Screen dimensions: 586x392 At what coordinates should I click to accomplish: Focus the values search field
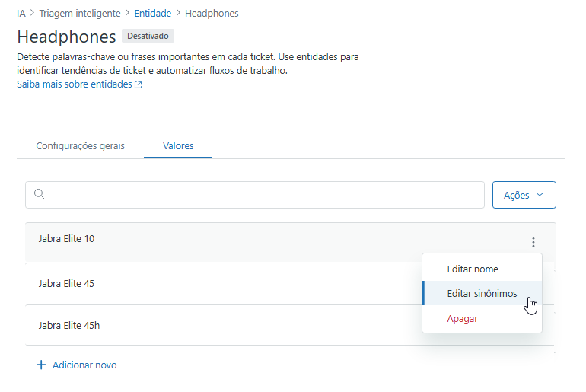(x=255, y=195)
